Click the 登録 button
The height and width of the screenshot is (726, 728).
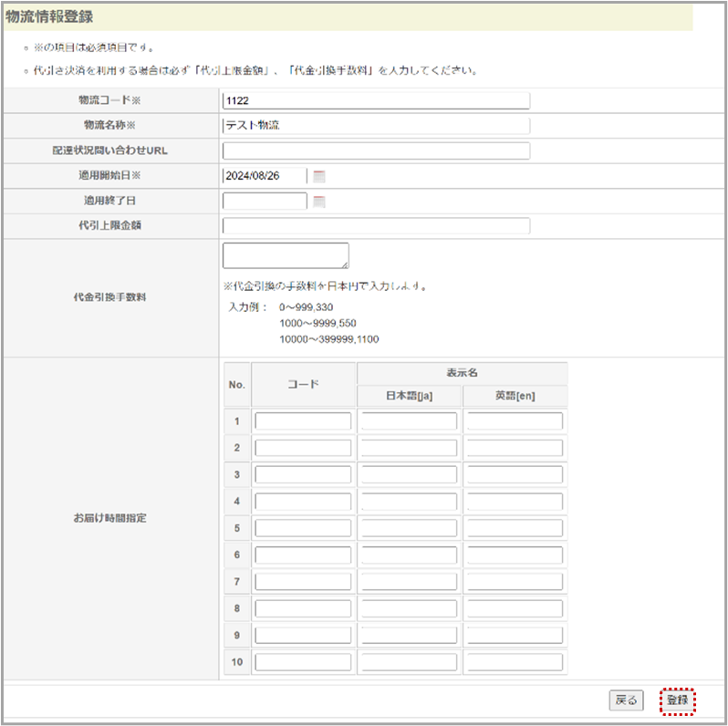[x=677, y=700]
